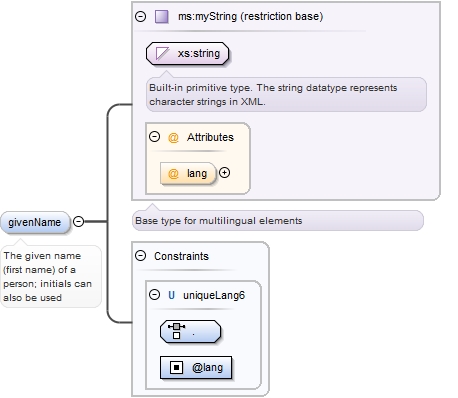Select the givenName element
This screenshot has height=398, width=458.
[x=35, y=222]
